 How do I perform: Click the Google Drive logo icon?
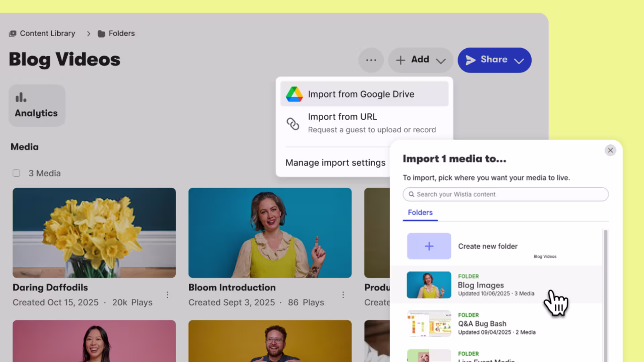coord(294,94)
